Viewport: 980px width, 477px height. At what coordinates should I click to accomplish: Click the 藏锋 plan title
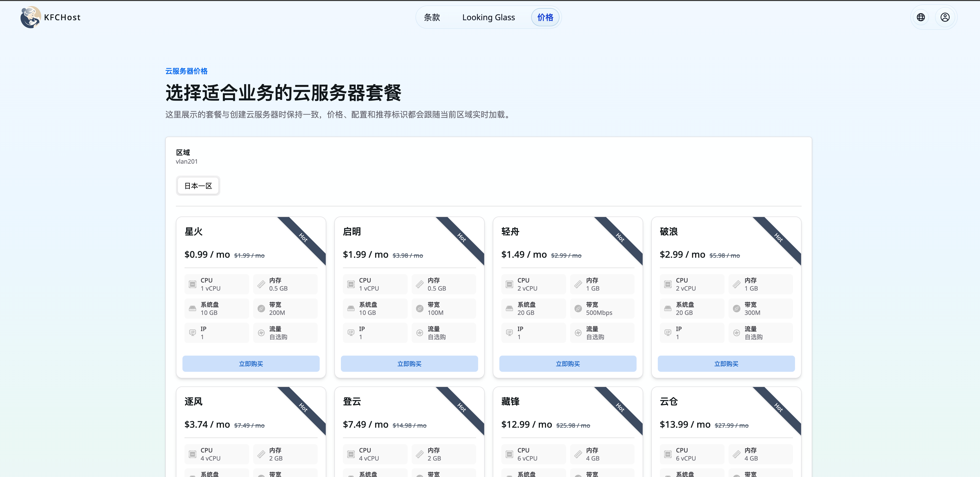click(x=510, y=402)
